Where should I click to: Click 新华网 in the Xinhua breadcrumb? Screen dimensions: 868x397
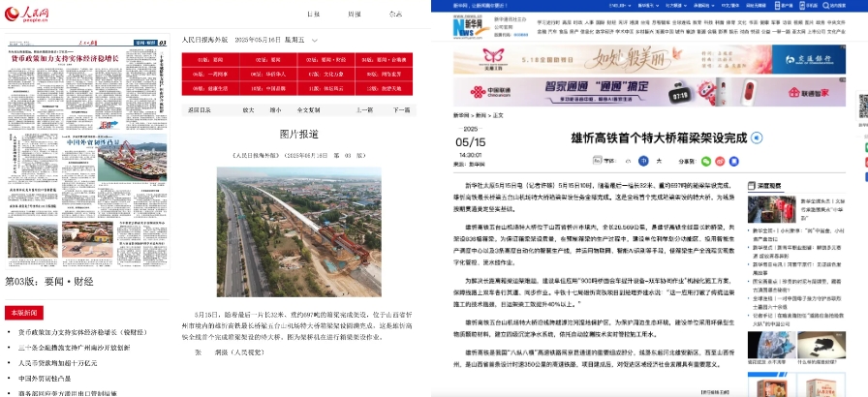pyautogui.click(x=462, y=115)
